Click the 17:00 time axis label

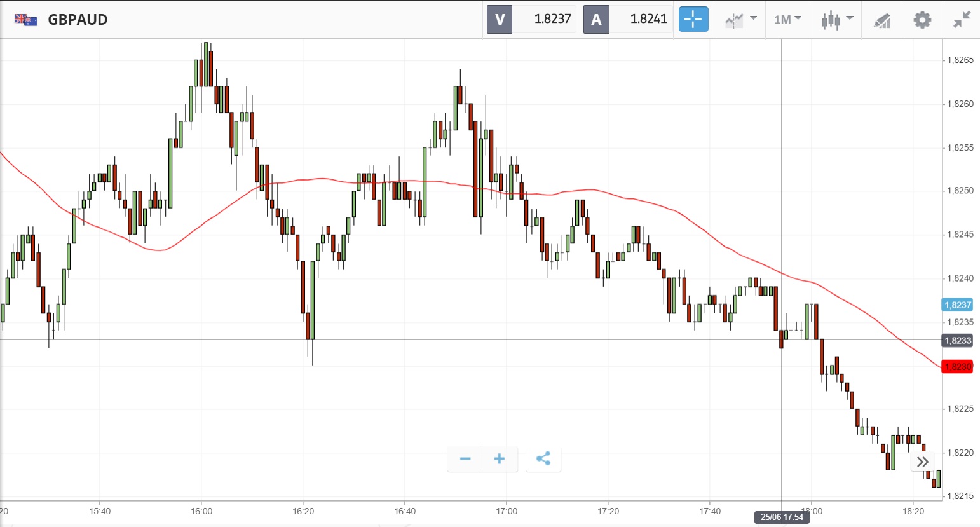pyautogui.click(x=507, y=511)
